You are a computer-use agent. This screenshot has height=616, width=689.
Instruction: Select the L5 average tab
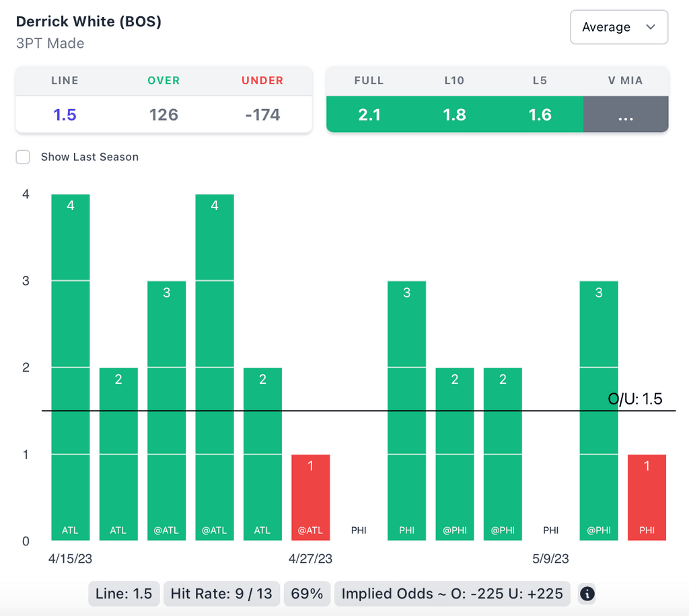coord(540,81)
